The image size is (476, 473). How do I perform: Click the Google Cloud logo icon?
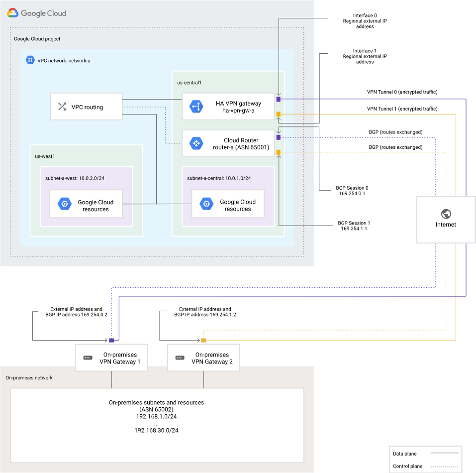tap(13, 13)
